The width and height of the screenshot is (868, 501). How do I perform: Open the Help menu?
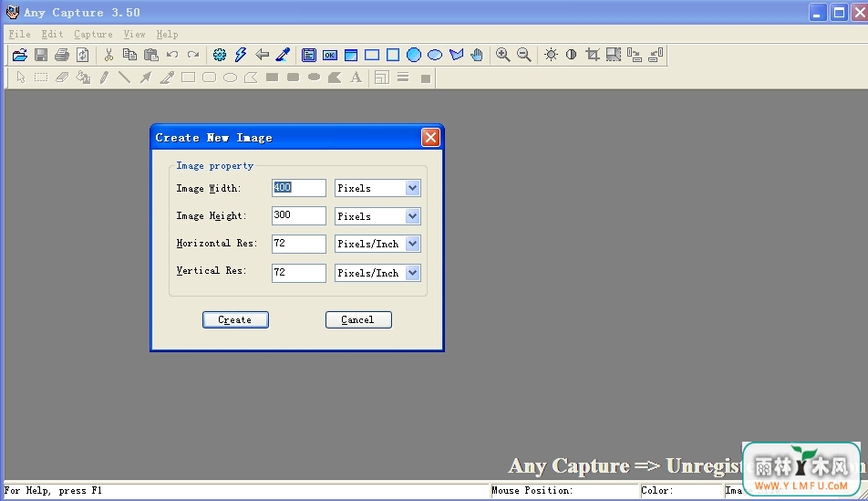click(x=167, y=35)
